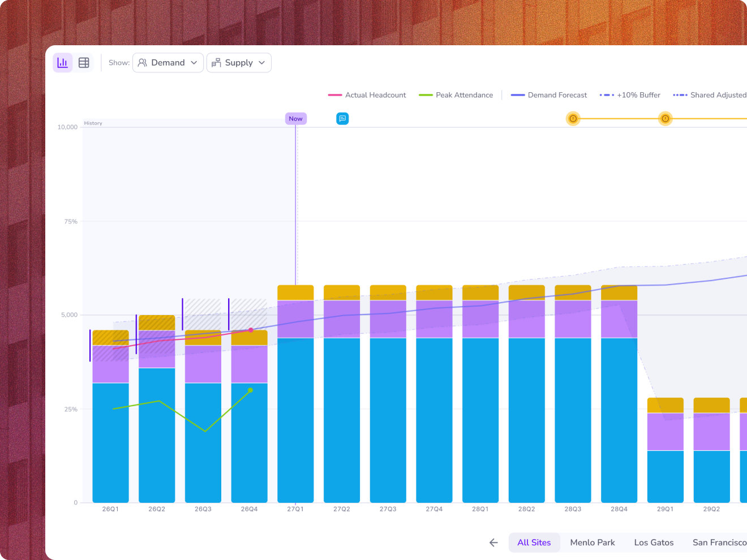Click the 26Q1 axis label

pyautogui.click(x=110, y=509)
